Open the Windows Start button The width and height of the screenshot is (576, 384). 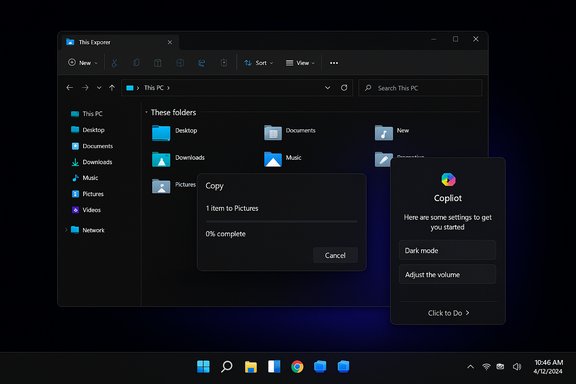[x=203, y=366]
